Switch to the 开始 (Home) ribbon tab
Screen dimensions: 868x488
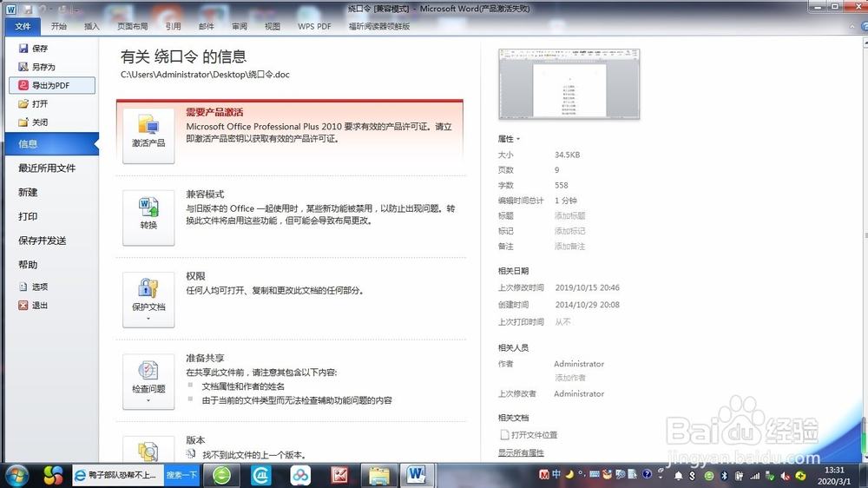[x=59, y=26]
